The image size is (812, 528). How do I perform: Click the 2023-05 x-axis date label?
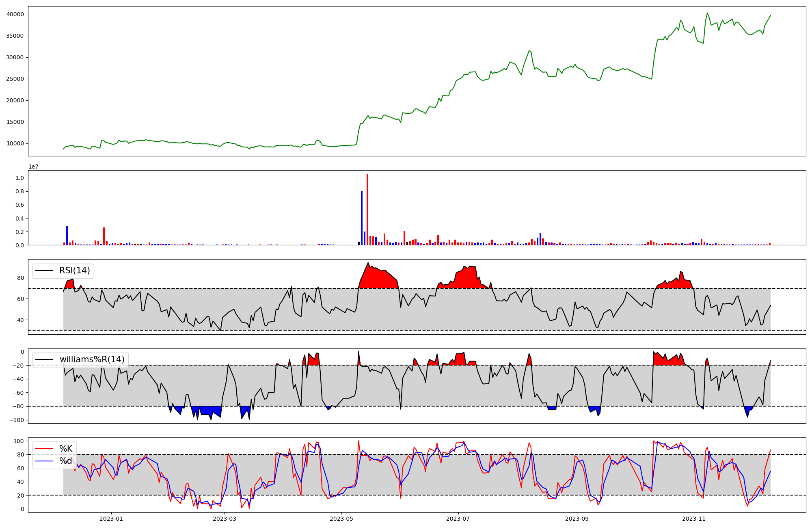click(x=341, y=519)
